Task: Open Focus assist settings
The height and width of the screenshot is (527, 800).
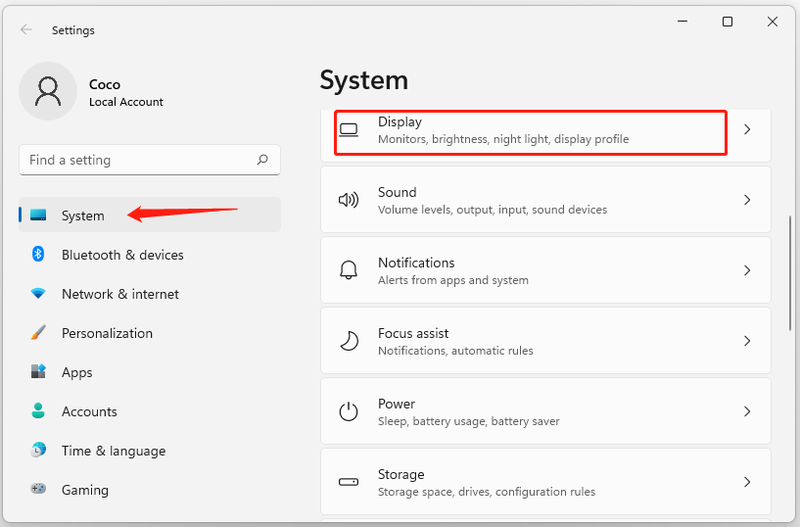Action: [545, 340]
